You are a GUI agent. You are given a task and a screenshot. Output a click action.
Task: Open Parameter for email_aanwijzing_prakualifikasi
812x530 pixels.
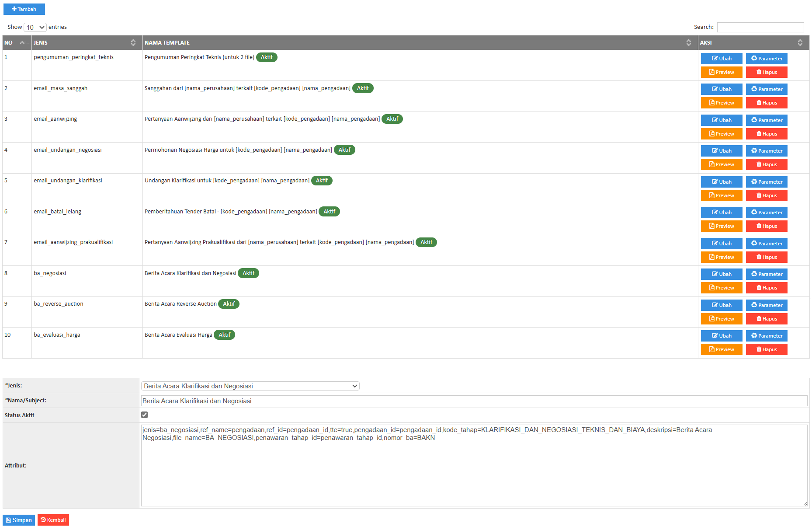point(767,244)
